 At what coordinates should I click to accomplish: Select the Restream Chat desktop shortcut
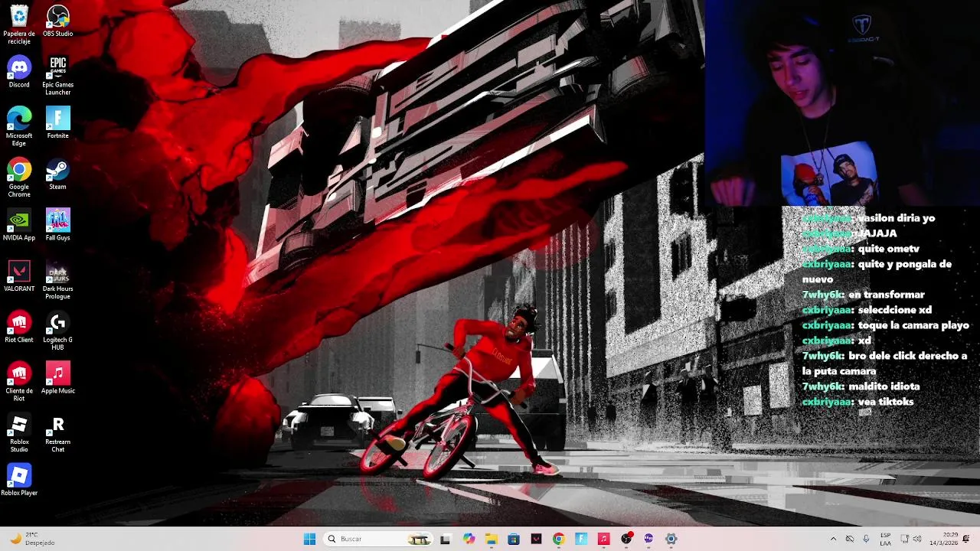click(58, 433)
